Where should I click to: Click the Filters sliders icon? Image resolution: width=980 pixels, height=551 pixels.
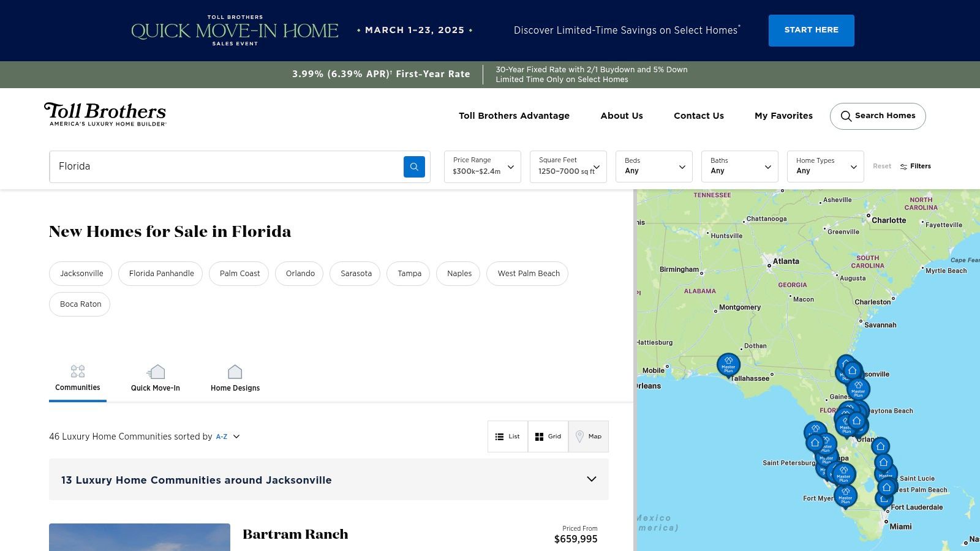[903, 167]
